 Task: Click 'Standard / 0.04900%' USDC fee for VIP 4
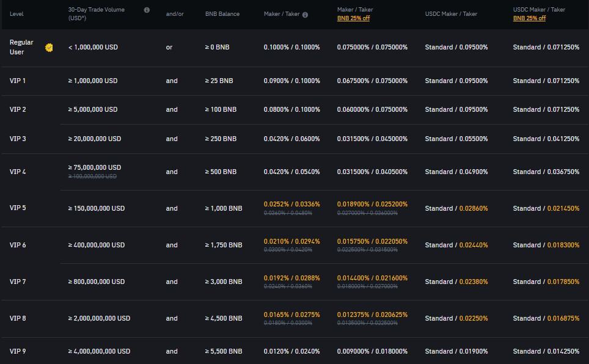pyautogui.click(x=456, y=172)
